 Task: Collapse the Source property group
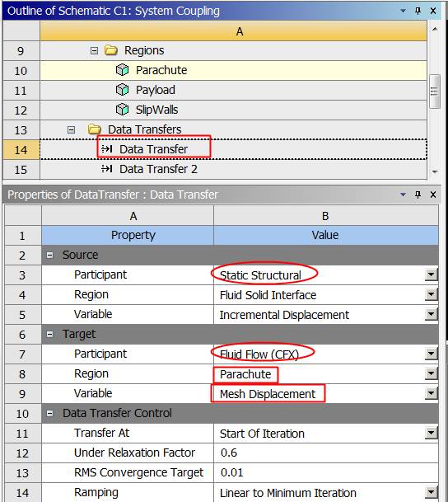(50, 256)
